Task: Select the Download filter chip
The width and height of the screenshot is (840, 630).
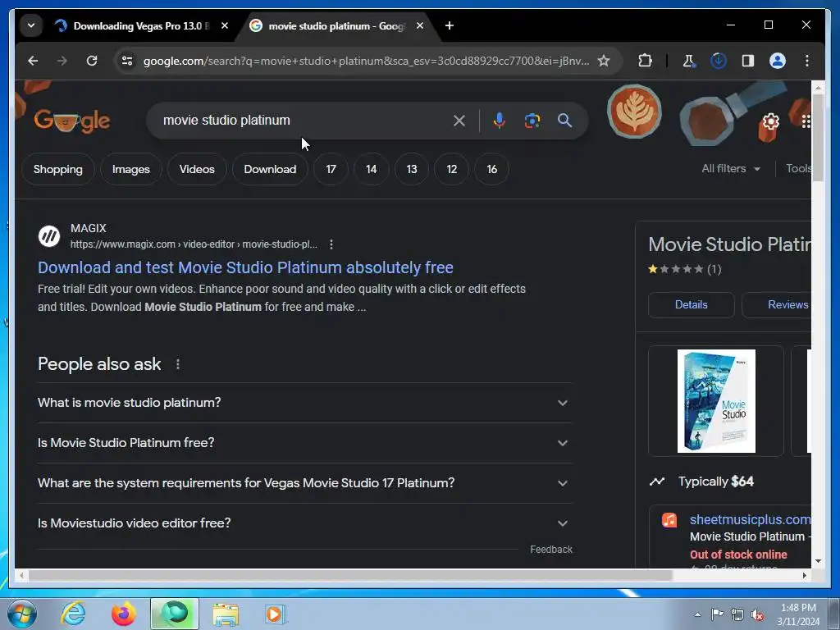Action: coord(270,169)
